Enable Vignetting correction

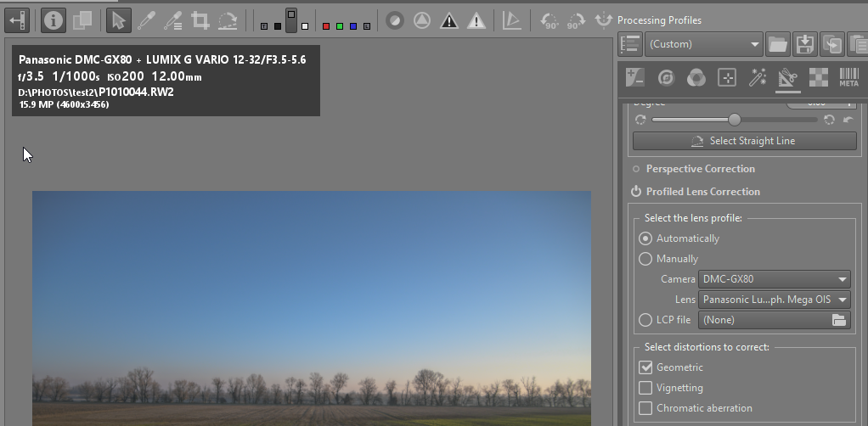click(x=645, y=388)
